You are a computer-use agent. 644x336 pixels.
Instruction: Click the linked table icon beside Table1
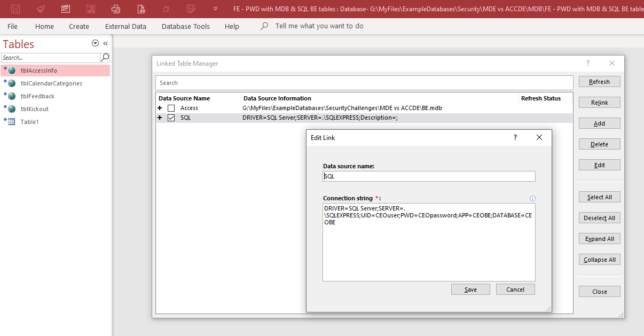pos(11,121)
